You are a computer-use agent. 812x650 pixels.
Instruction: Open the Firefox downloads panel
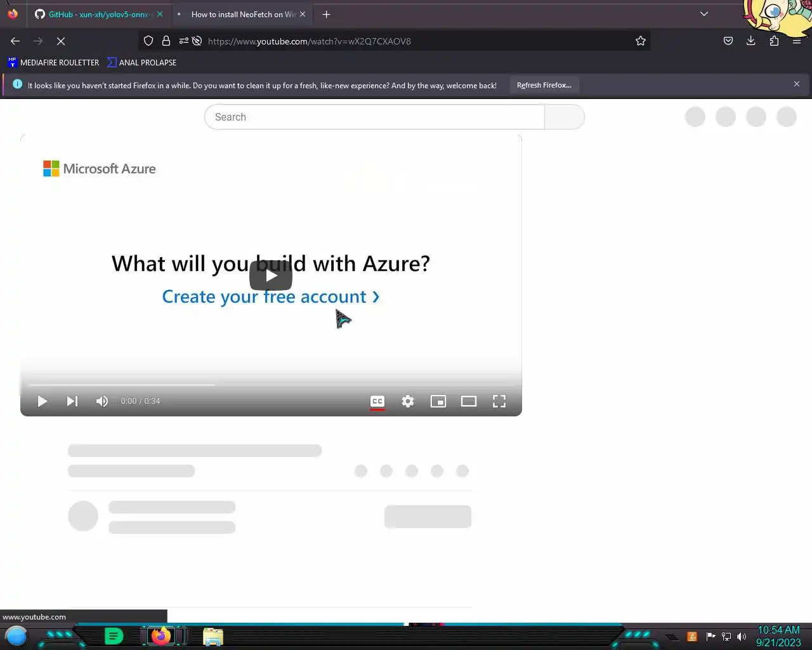coord(751,41)
